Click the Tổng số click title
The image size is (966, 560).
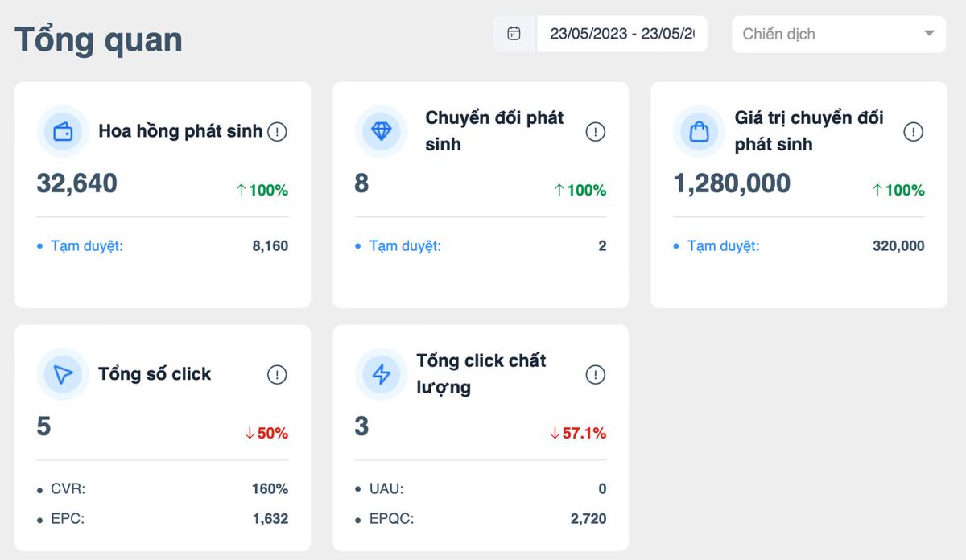tap(155, 374)
